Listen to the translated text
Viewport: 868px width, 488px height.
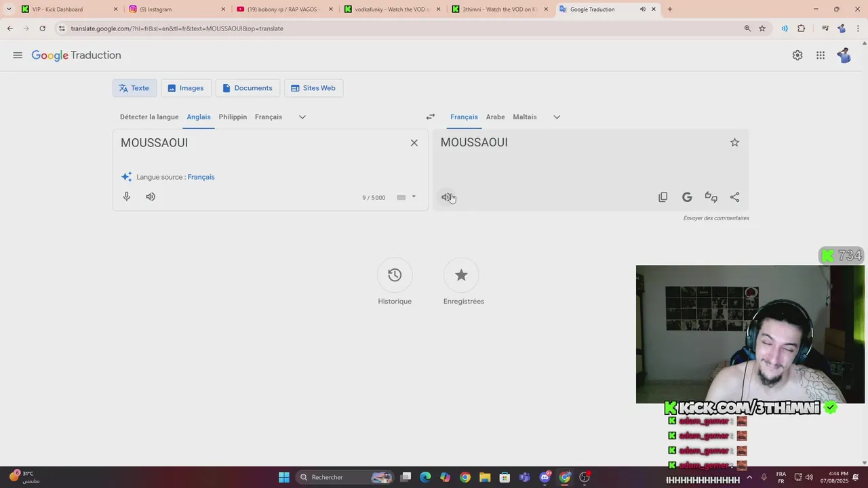(x=446, y=197)
